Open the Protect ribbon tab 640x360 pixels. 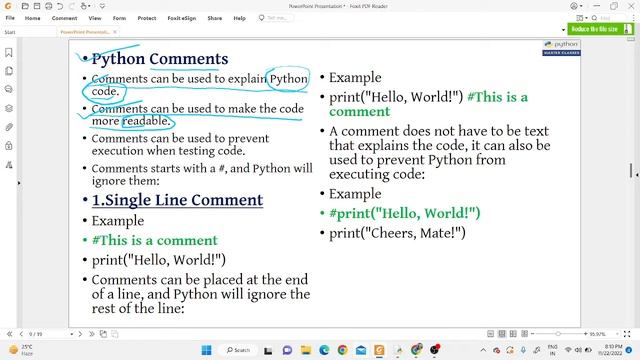point(147,18)
